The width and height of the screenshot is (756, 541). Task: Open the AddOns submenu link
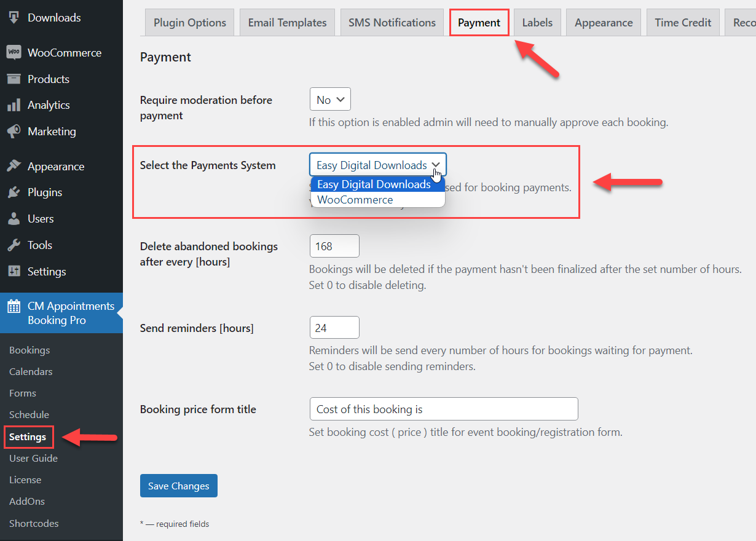pos(27,502)
